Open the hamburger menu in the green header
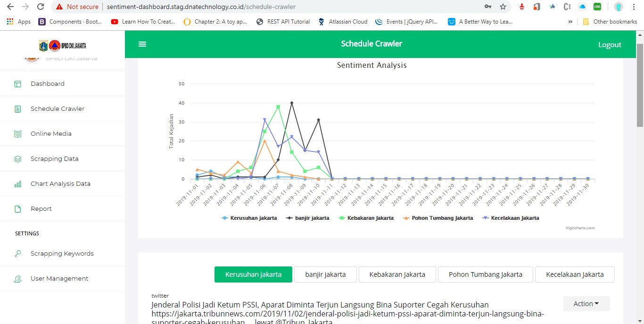The image size is (644, 324). [142, 44]
